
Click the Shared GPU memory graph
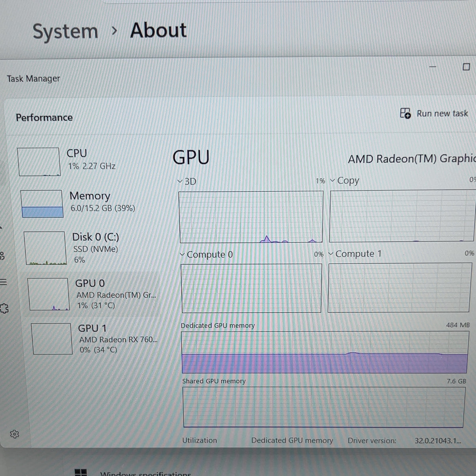pyautogui.click(x=324, y=407)
